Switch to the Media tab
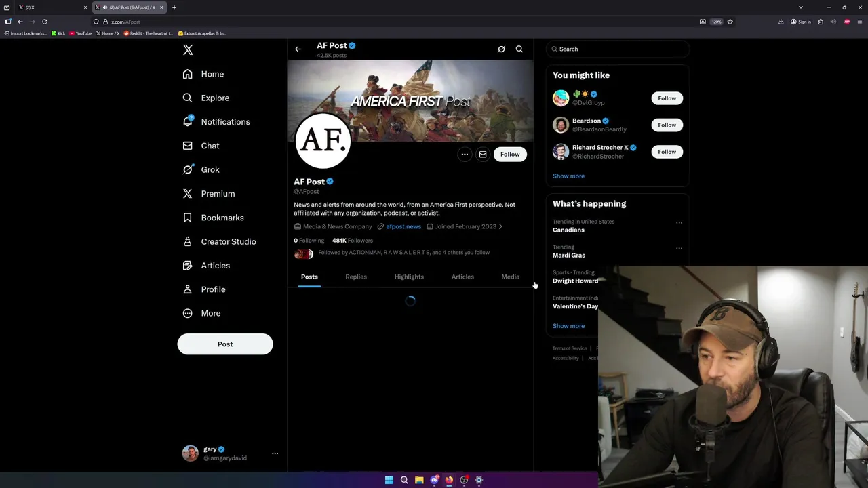The height and width of the screenshot is (488, 868). pos(510,277)
